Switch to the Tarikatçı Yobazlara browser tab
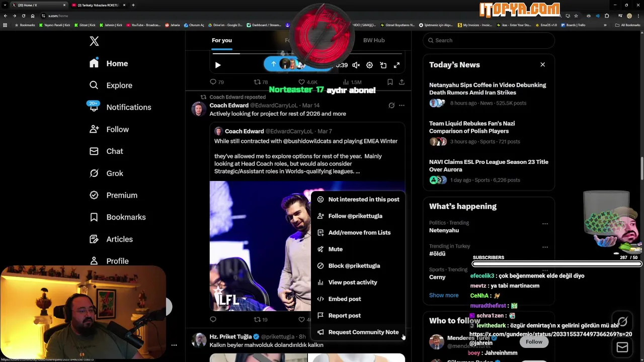 pos(98,5)
